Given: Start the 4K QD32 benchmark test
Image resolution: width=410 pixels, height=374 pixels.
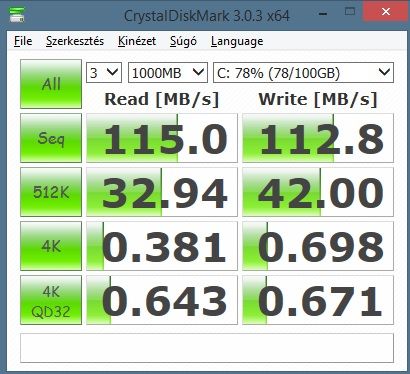Looking at the screenshot, I should (x=51, y=300).
